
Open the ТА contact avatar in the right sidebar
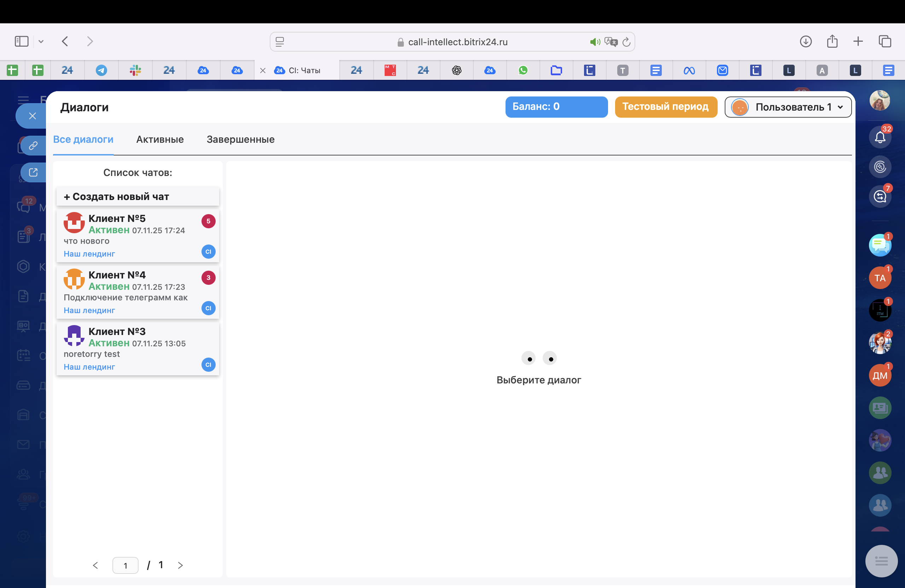[x=880, y=278]
